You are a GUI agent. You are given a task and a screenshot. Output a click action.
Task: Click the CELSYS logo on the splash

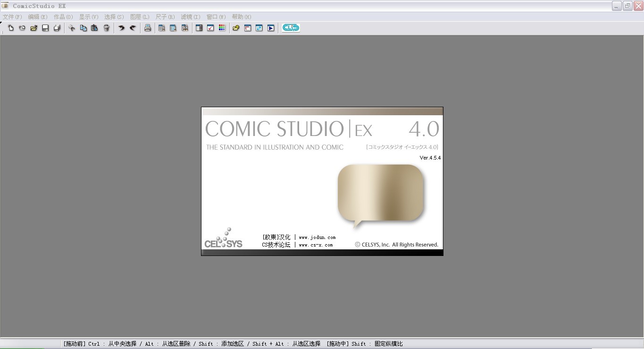(x=224, y=238)
